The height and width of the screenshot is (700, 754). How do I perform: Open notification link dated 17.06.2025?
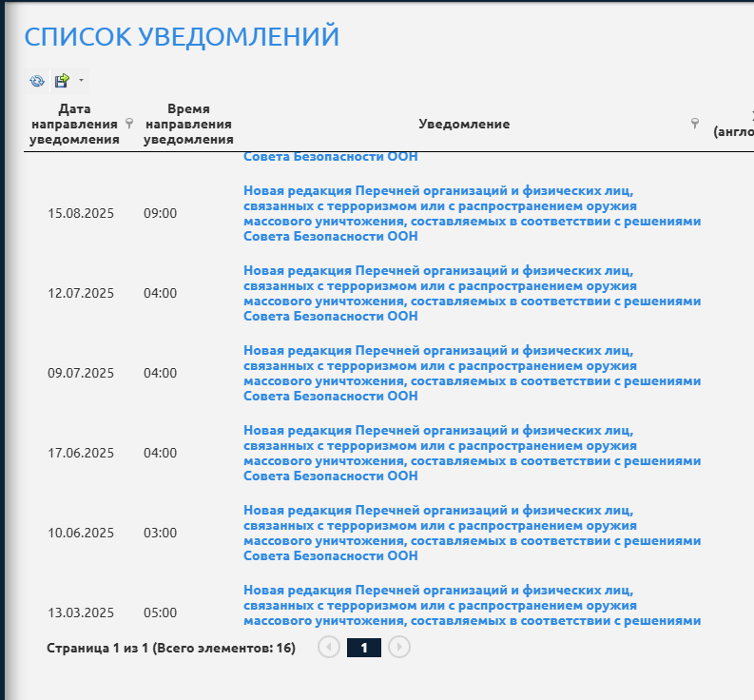pos(472,454)
